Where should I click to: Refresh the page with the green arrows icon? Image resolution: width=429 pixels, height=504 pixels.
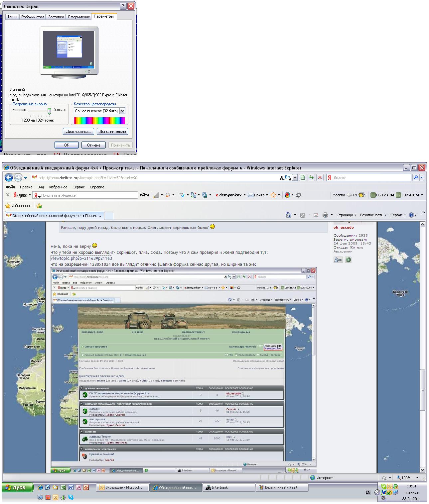(x=311, y=177)
